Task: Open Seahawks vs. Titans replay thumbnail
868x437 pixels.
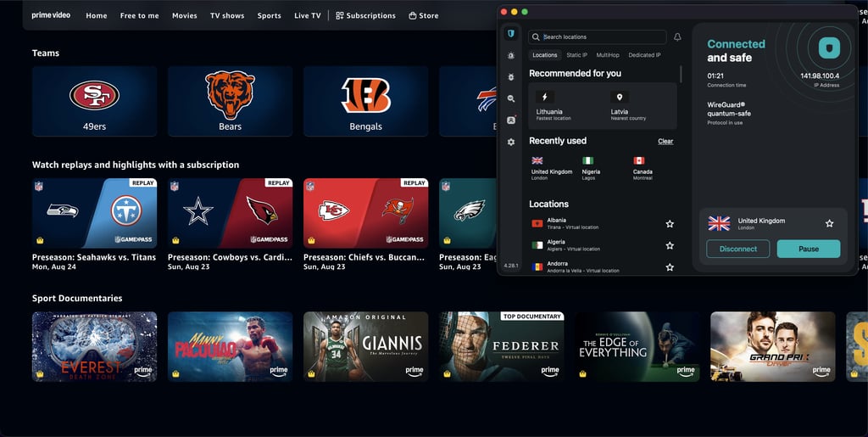Action: point(94,213)
